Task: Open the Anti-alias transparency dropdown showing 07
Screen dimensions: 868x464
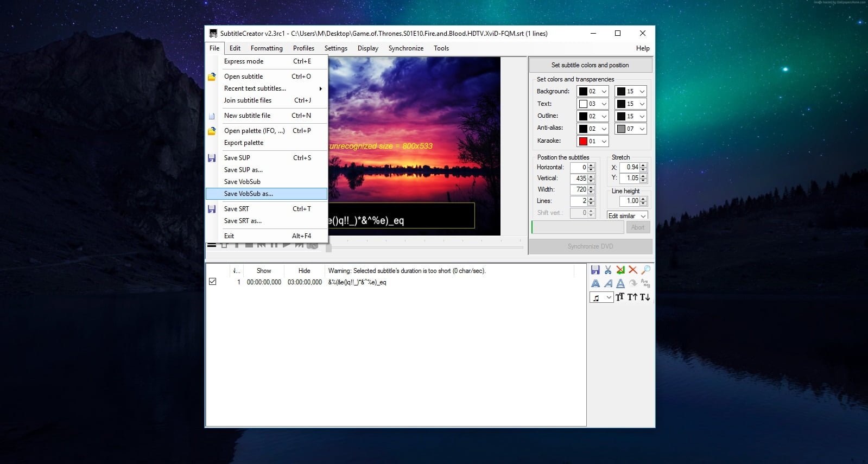Action: 630,129
